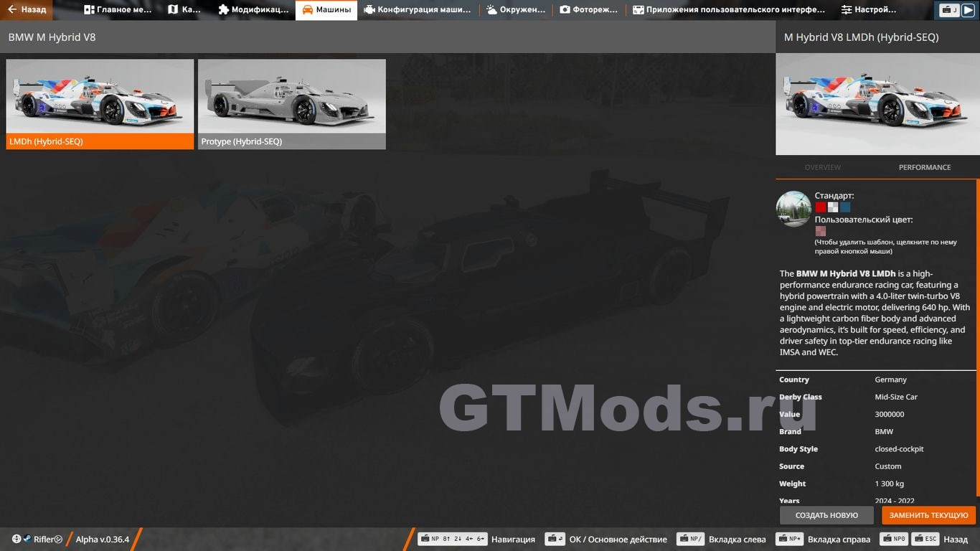The height and width of the screenshot is (551, 980).
Task: Click the Germany country value
Action: (890, 380)
